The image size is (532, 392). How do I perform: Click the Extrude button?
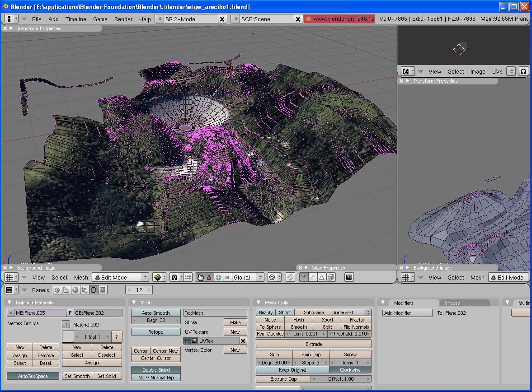[x=314, y=344]
